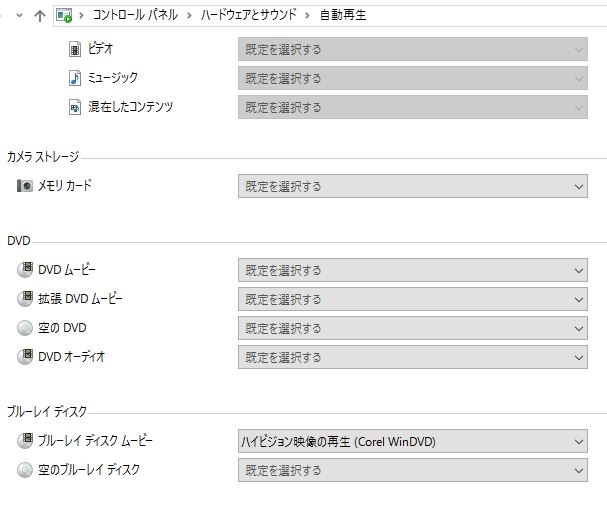Open the DVD ムービー default action dropdown

[412, 270]
